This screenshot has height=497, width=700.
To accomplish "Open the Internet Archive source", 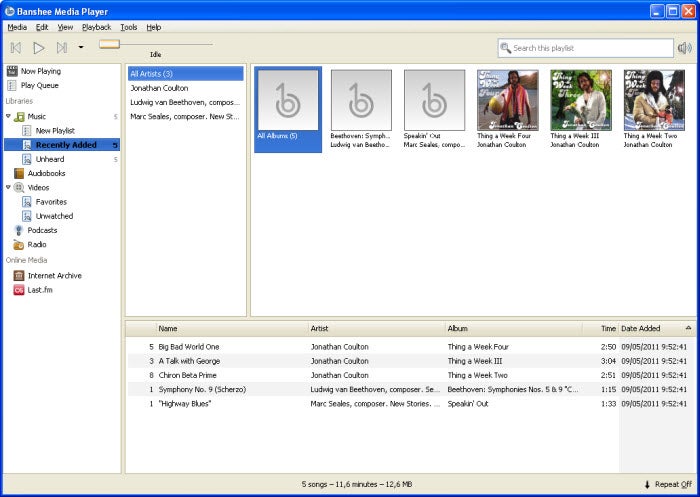I will pos(54,275).
